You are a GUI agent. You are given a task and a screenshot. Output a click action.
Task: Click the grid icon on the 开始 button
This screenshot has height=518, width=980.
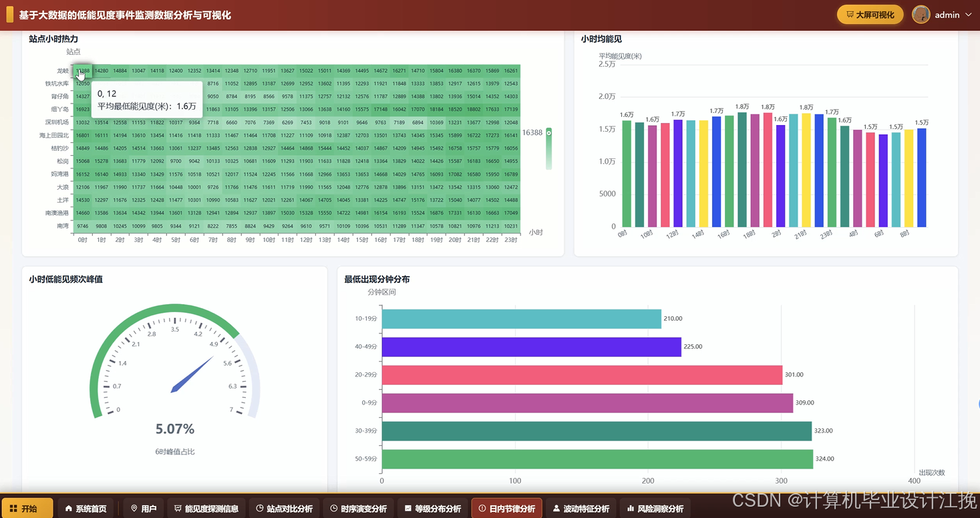13,509
